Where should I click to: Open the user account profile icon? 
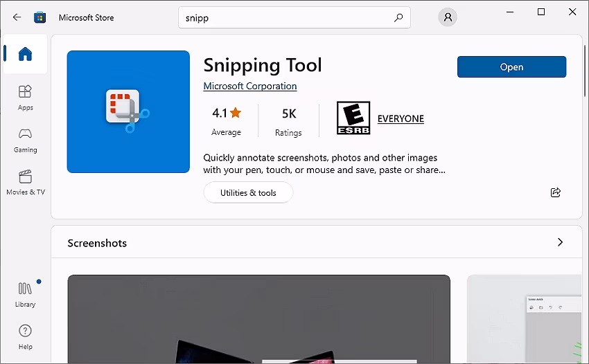click(x=448, y=17)
